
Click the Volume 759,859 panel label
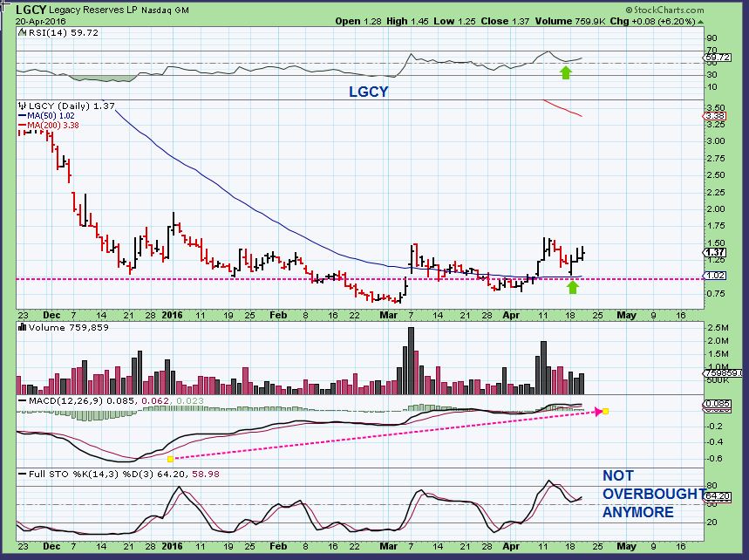point(68,327)
